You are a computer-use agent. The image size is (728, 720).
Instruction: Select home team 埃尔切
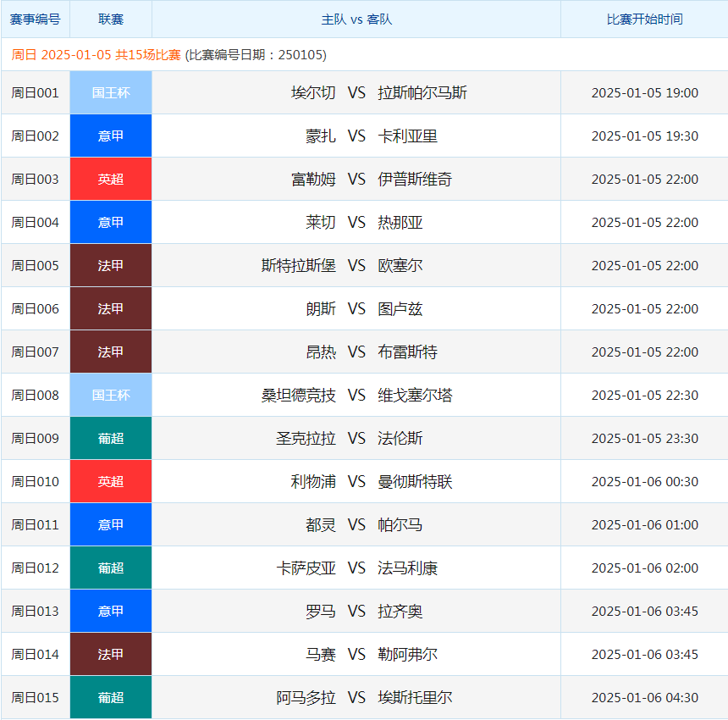pos(313,93)
